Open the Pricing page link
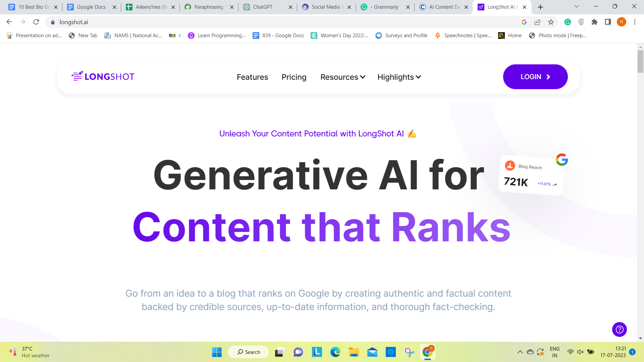 [294, 77]
